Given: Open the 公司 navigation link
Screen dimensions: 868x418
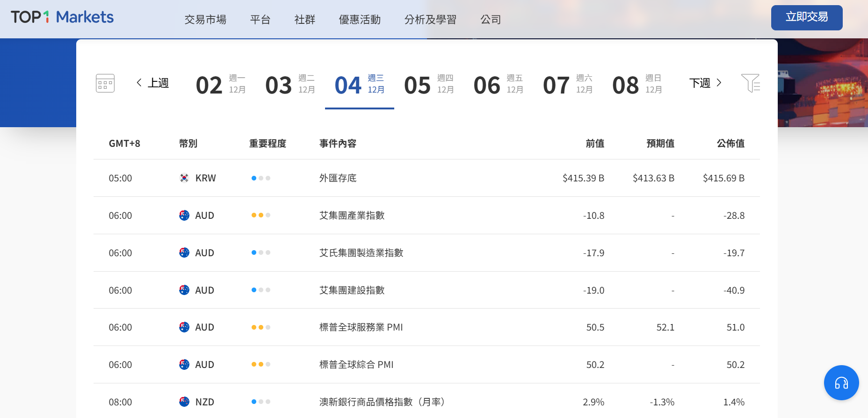Looking at the screenshot, I should tap(491, 20).
